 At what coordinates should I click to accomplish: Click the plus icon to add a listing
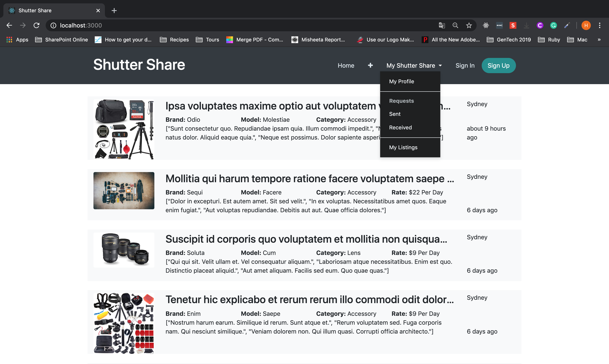(x=370, y=65)
